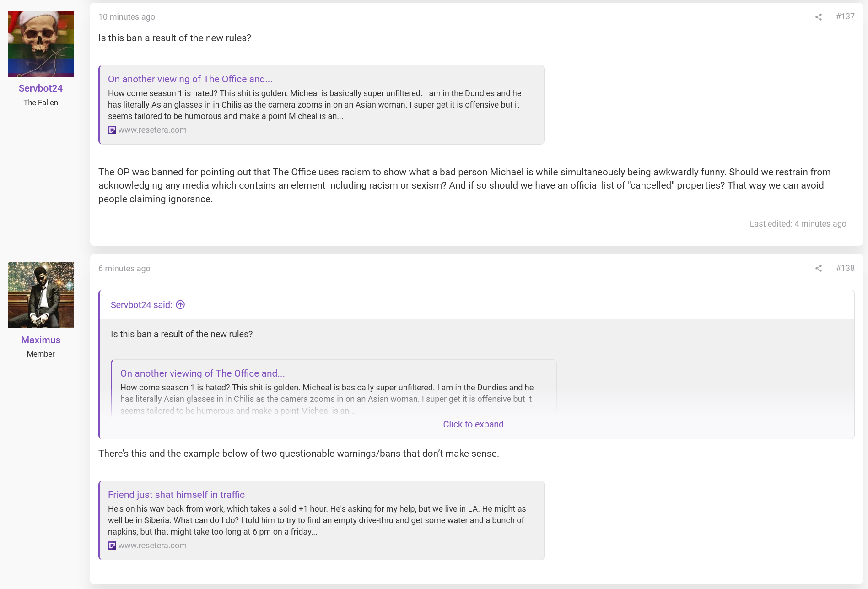Screen dimensions: 868x589
Task: Expand the quoted post with Click to expand
Action: (x=477, y=424)
